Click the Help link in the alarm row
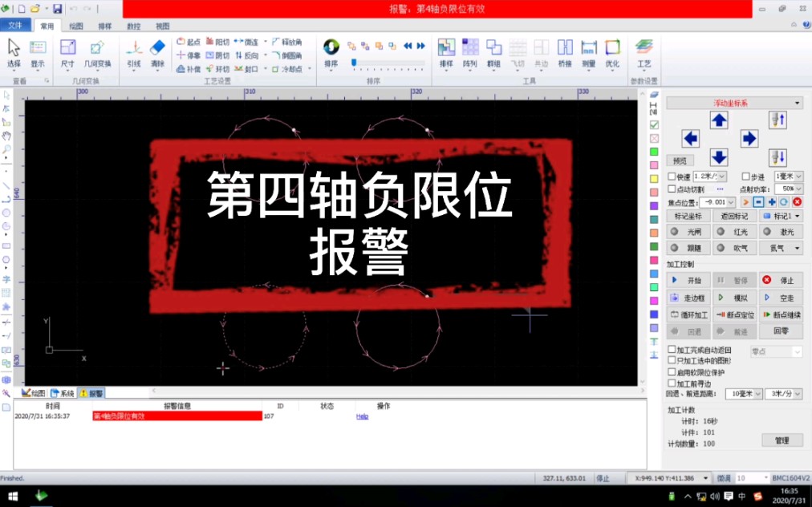The image size is (812, 507). pos(361,416)
